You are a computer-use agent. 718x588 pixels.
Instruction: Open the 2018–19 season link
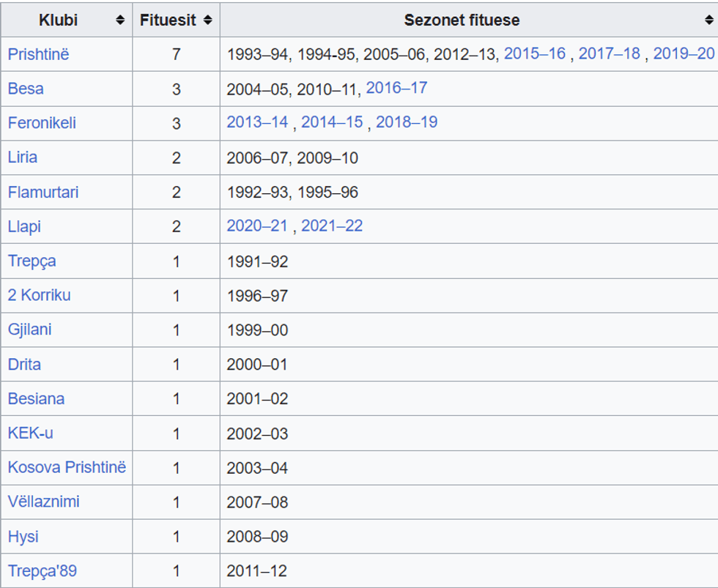[407, 122]
